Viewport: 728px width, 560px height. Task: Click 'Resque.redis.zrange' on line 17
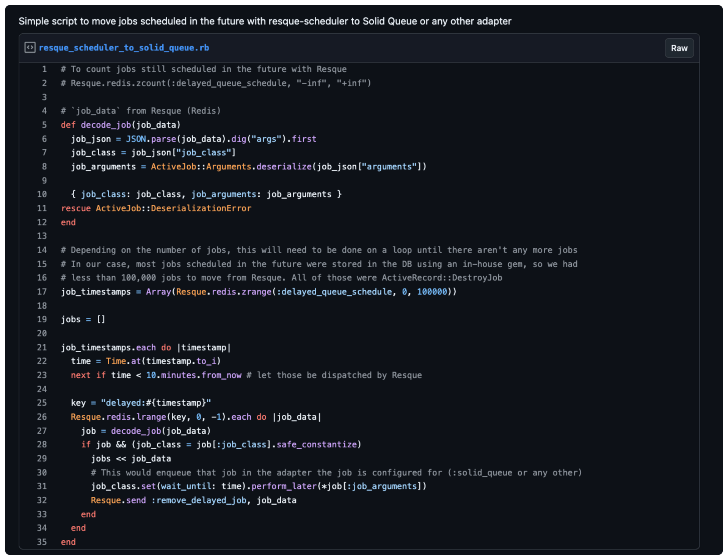(224, 292)
